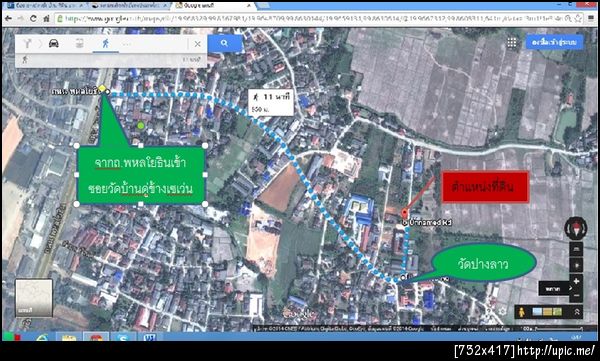
Task: Reload the page with refresh icon
Action: [33, 18]
